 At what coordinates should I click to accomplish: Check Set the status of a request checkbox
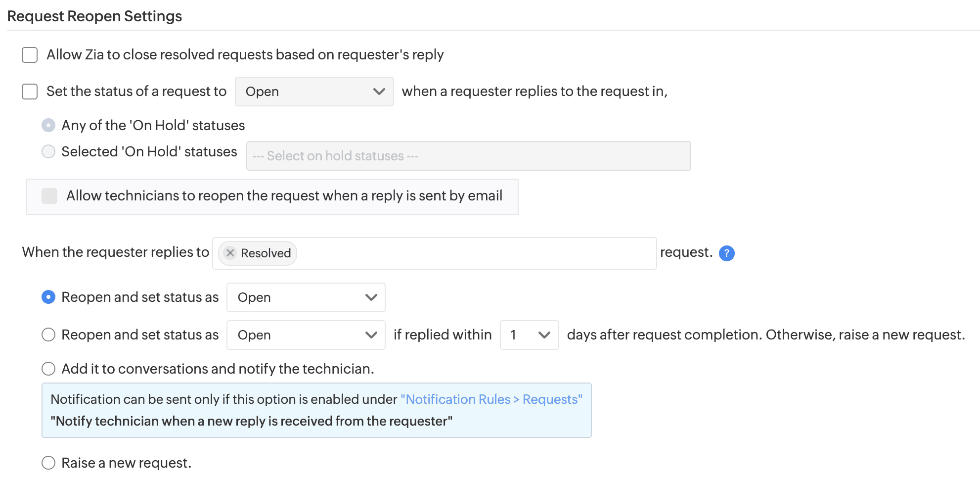30,92
